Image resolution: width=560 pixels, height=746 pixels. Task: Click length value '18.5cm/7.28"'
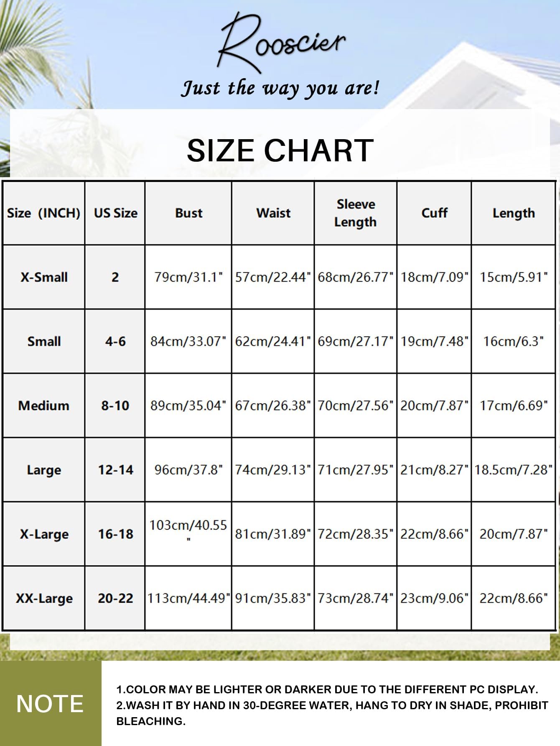pos(514,470)
